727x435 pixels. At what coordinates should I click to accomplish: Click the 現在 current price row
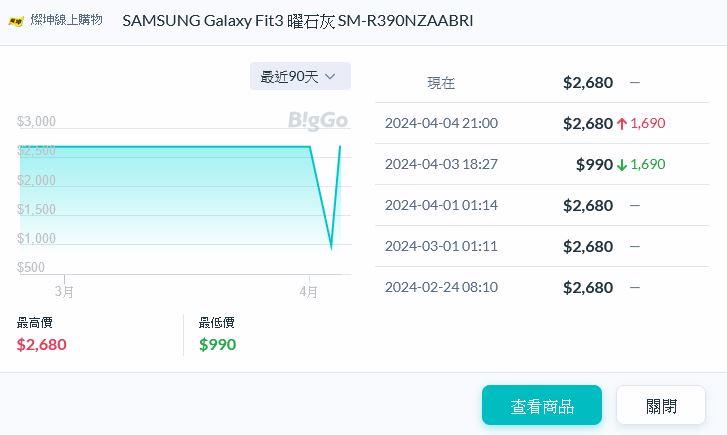click(x=441, y=83)
